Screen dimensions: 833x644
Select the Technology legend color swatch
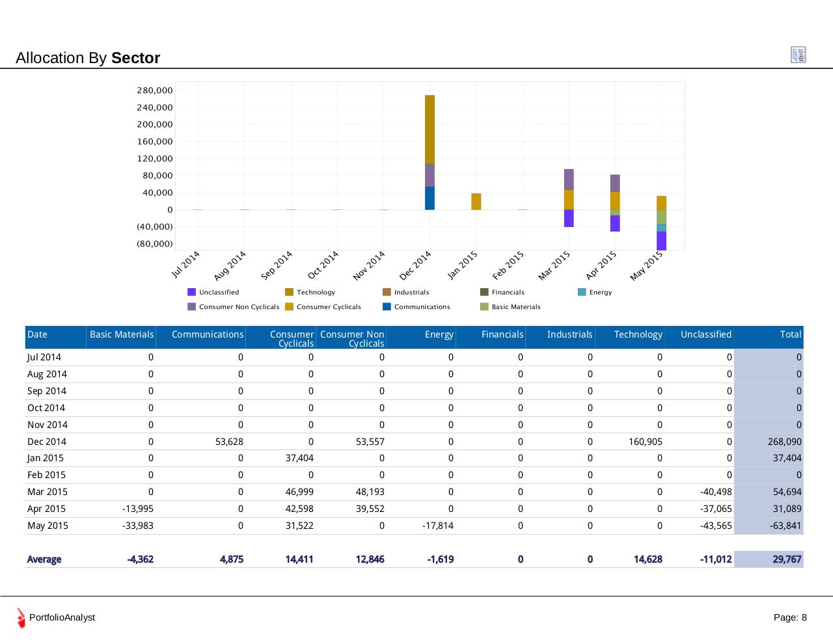[289, 292]
